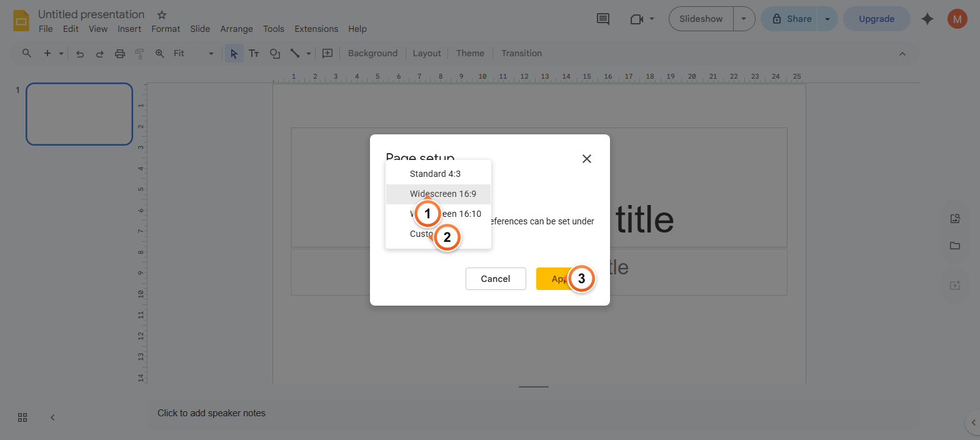Open the Slideshow options dropdown arrow
The image size is (980, 440).
tap(744, 19)
